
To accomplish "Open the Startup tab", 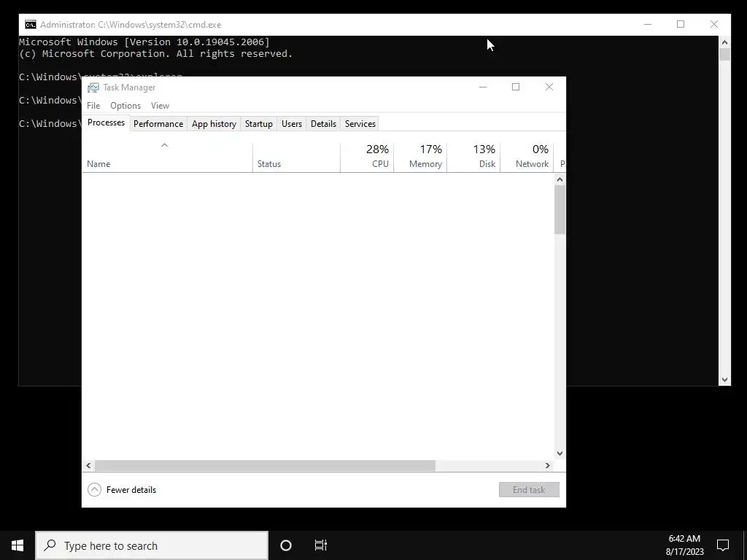I will 259,124.
